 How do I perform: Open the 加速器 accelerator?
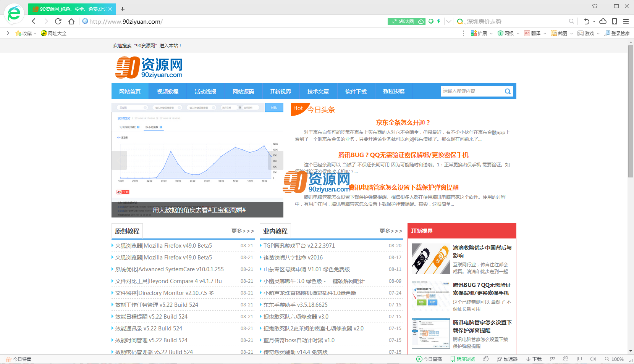click(x=507, y=359)
